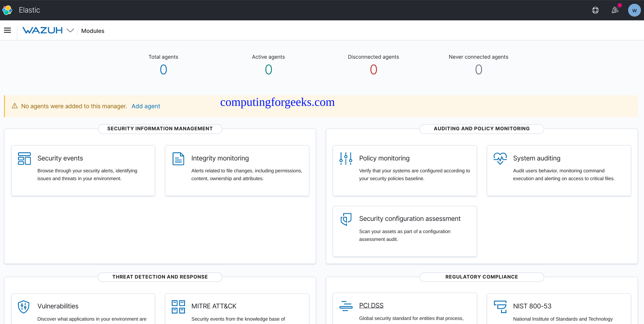The width and height of the screenshot is (644, 324).
Task: Click the PCI DSS module icon
Action: click(x=346, y=306)
